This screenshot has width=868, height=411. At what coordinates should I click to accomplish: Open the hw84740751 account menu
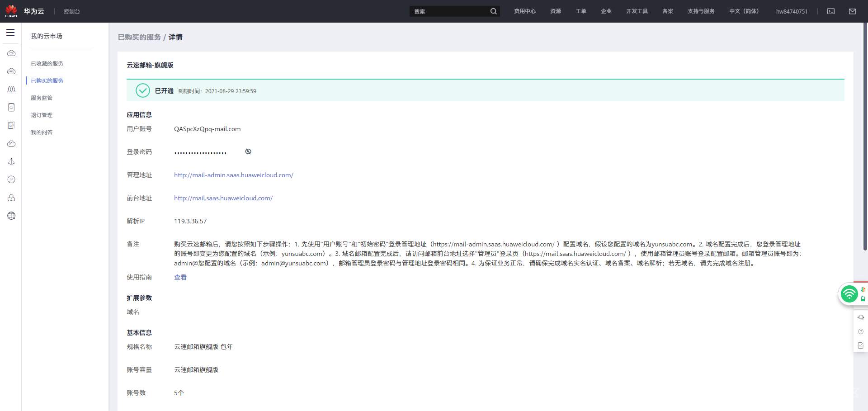792,11
